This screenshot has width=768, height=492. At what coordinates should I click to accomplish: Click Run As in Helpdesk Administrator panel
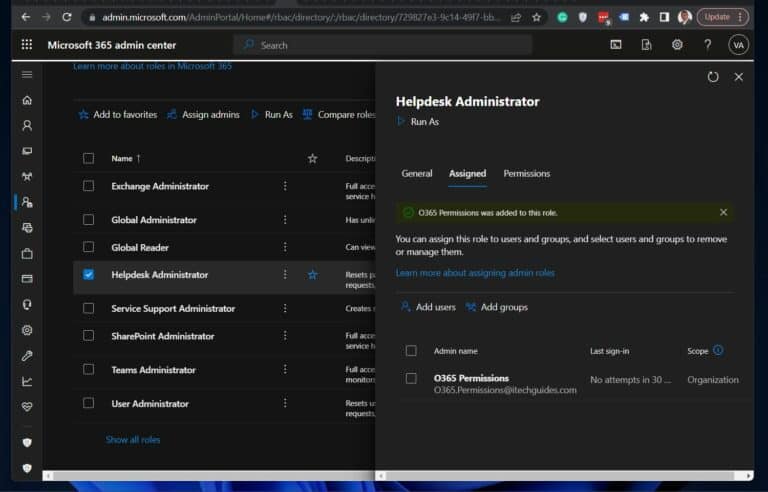point(418,122)
